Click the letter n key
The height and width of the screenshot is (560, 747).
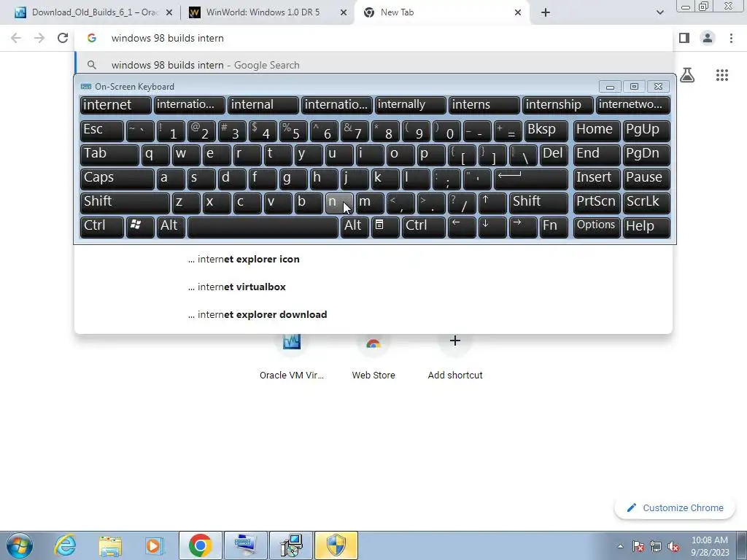click(x=339, y=203)
